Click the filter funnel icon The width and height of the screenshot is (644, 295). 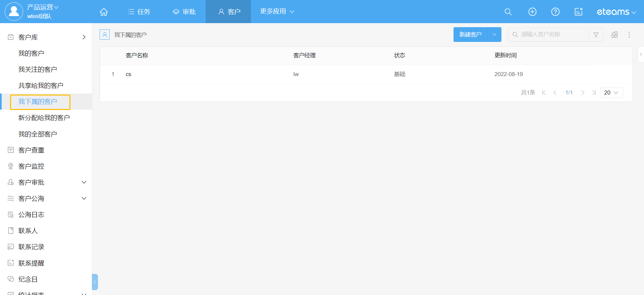tap(596, 35)
